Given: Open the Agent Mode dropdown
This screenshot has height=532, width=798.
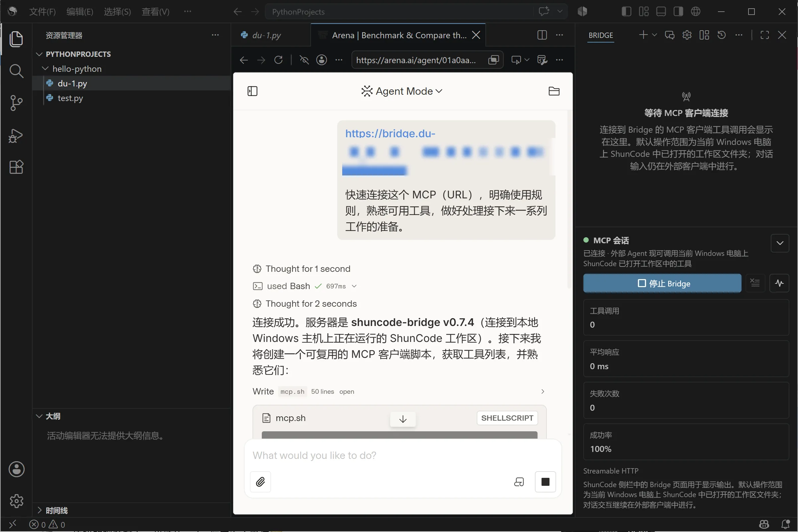Looking at the screenshot, I should click(x=402, y=91).
